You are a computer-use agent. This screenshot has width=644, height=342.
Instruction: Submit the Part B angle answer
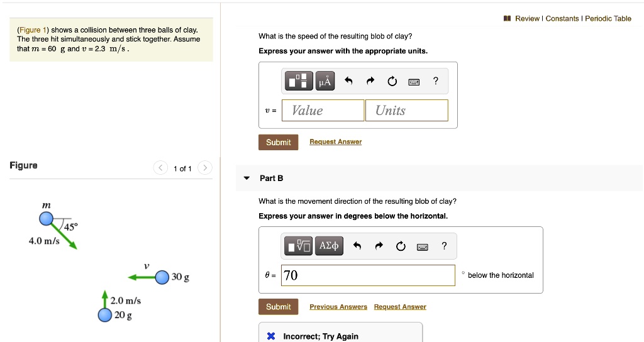tap(278, 307)
